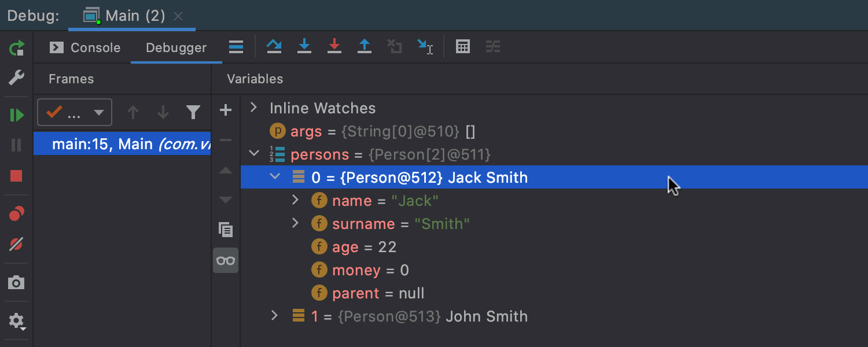Take thread dump camera icon
The image size is (868, 347).
click(x=17, y=283)
